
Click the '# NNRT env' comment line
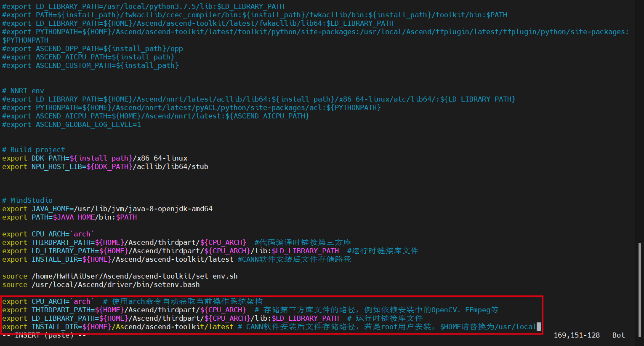tap(23, 91)
